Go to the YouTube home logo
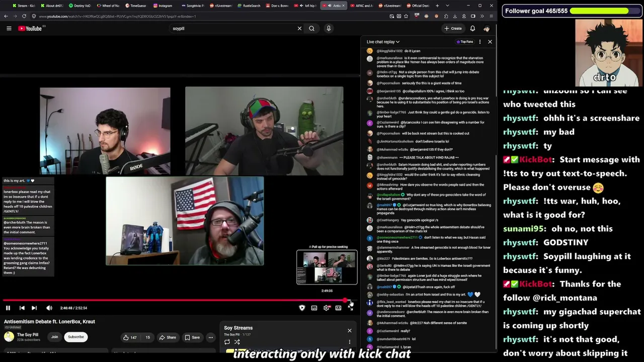Viewport: 644px width, 362px height. [30, 29]
